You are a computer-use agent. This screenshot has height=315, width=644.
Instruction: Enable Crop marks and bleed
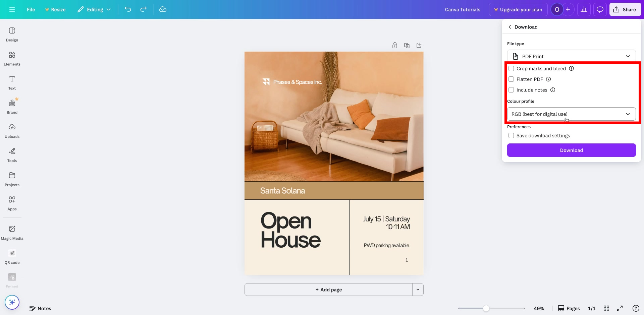(x=512, y=68)
